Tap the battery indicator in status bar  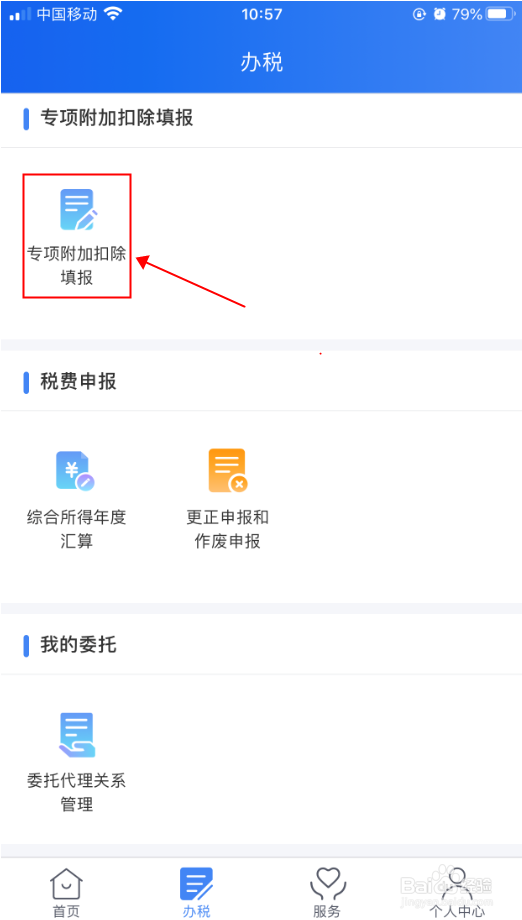coord(500,14)
